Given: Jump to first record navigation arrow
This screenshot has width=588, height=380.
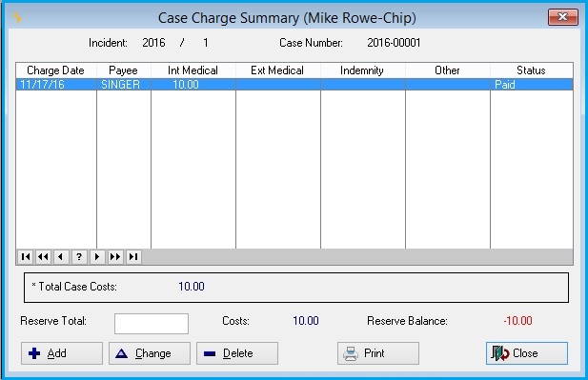Looking at the screenshot, I should [26, 257].
